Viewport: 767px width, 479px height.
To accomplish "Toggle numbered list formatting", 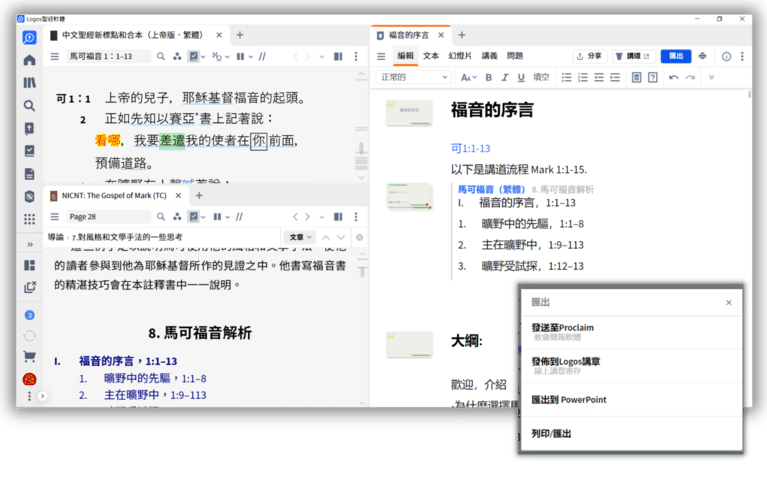I will 583,77.
